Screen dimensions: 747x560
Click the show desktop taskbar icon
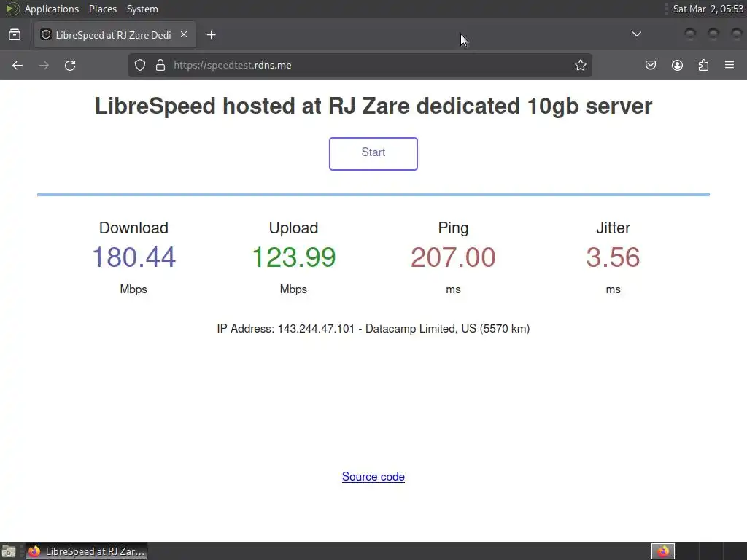9,551
